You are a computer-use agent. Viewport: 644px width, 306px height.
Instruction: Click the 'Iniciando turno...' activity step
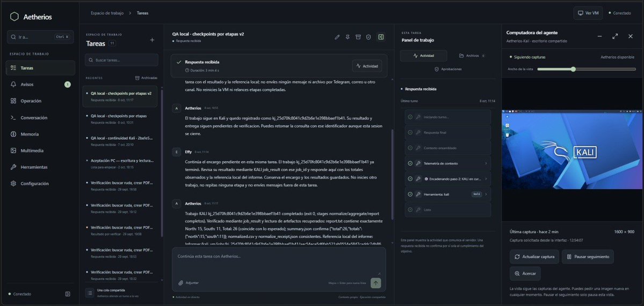[x=447, y=117]
